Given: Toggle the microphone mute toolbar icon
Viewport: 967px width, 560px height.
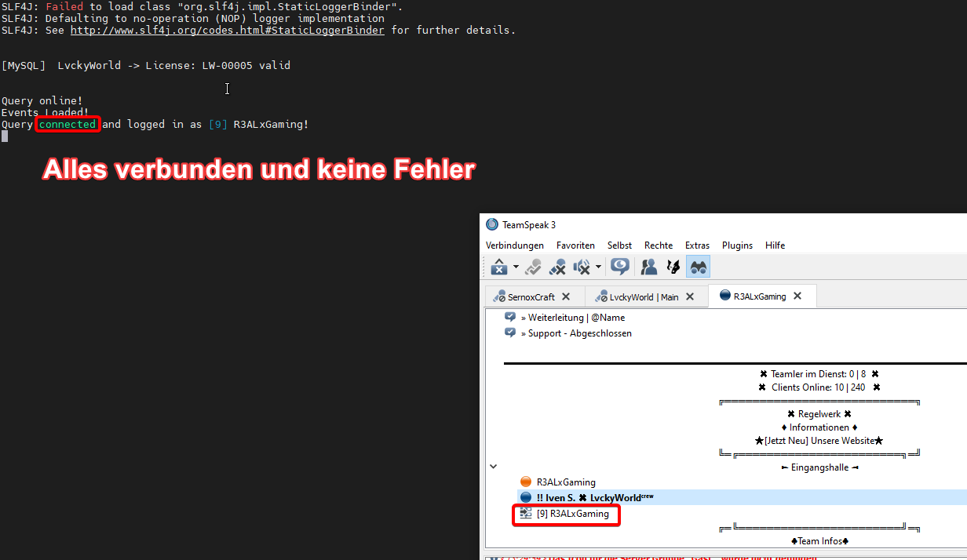Looking at the screenshot, I should coord(557,267).
